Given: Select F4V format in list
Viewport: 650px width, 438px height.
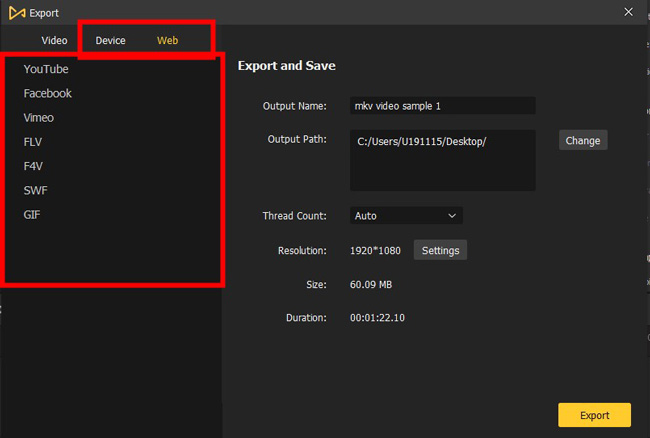Looking at the screenshot, I should pyautogui.click(x=33, y=166).
